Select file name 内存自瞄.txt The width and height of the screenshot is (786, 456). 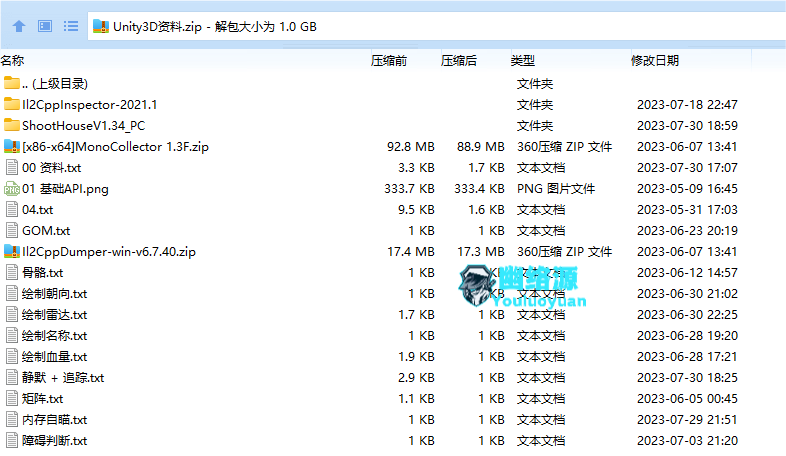[x=55, y=420]
